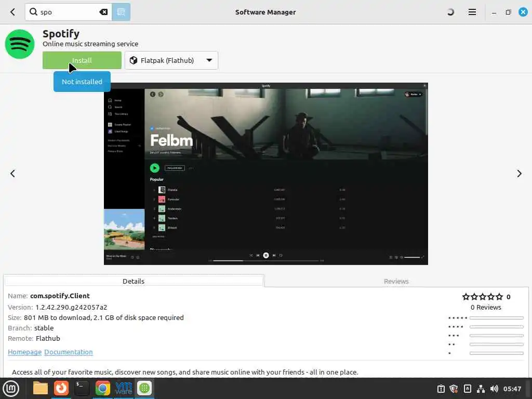The height and width of the screenshot is (399, 532).
Task: Switch to the Details tab
Action: pos(134,281)
